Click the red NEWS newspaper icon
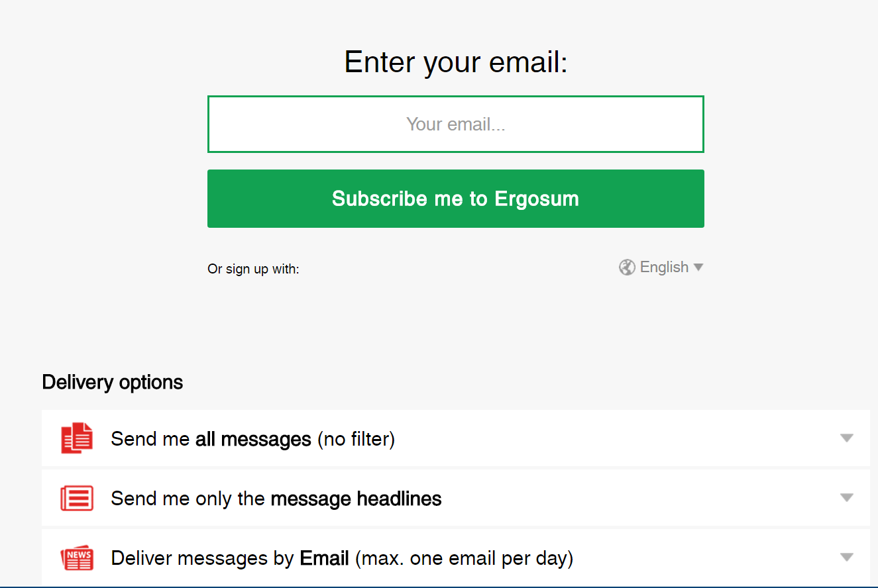Image resolution: width=878 pixels, height=588 pixels. click(x=77, y=558)
